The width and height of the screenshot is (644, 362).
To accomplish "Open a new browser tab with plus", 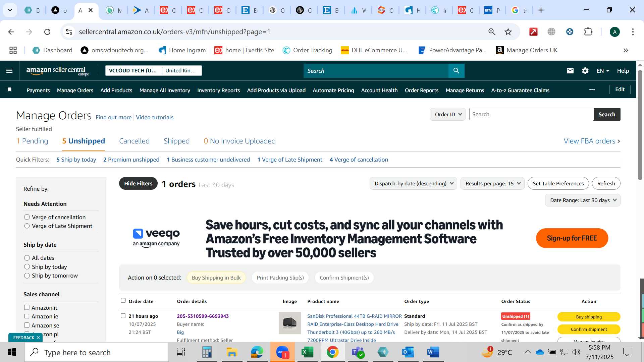I will click(541, 10).
